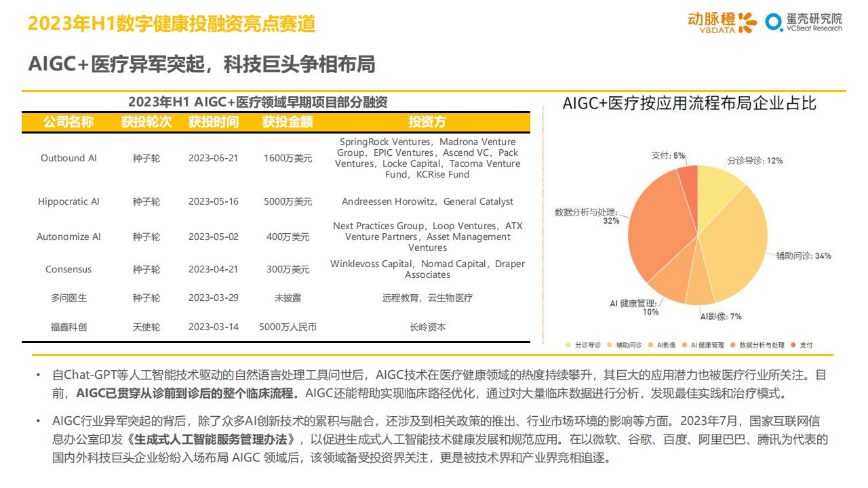Click the heading 2023年H1数字健康投融资亮点赛道

tap(171, 24)
